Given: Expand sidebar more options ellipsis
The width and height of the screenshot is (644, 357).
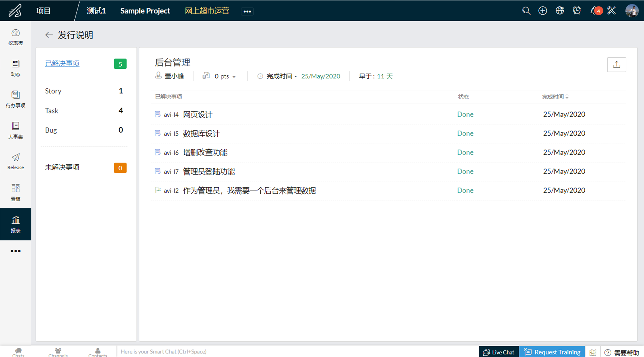Looking at the screenshot, I should [x=15, y=251].
